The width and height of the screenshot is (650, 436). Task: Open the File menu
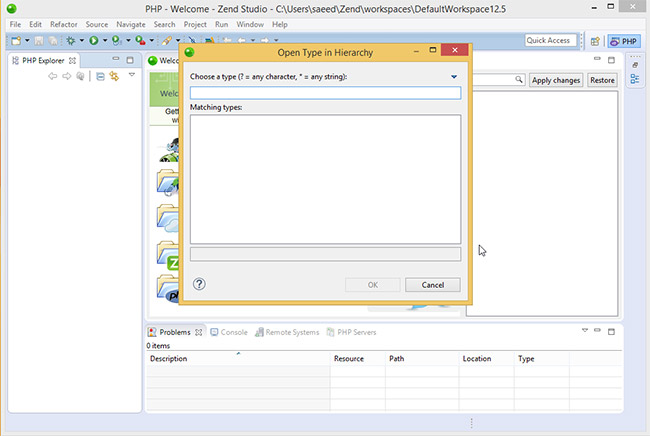click(x=15, y=24)
